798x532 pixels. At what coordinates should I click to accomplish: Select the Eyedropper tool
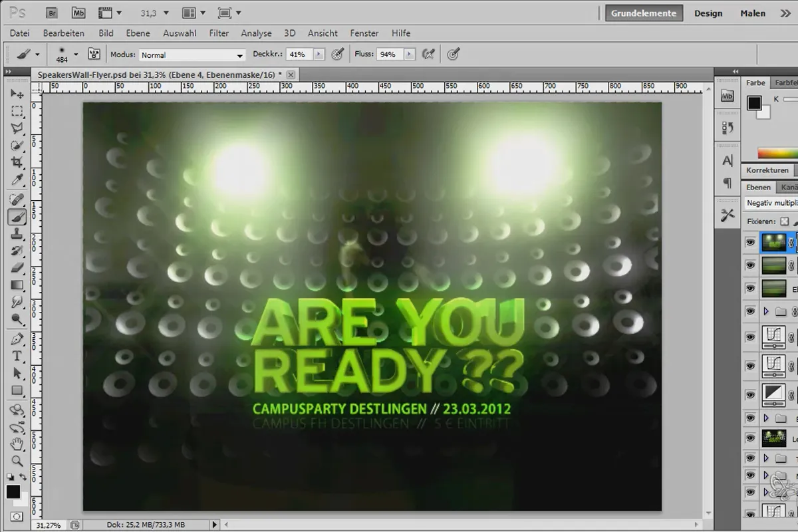(17, 180)
